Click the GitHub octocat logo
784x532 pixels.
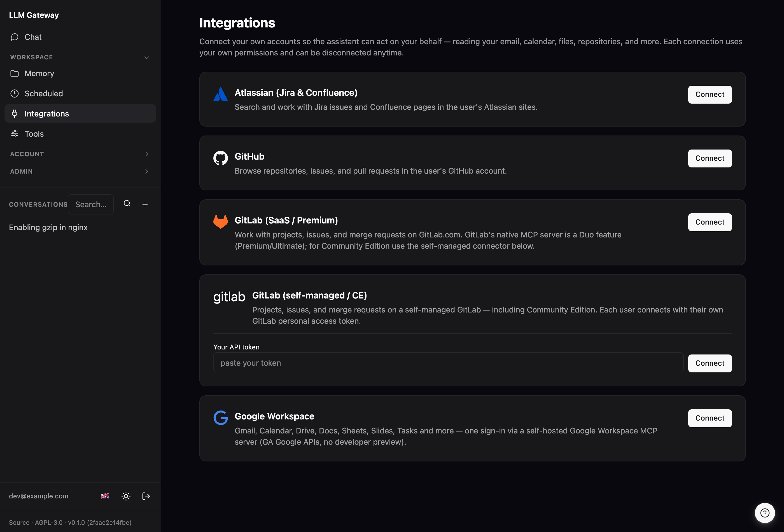tap(221, 158)
